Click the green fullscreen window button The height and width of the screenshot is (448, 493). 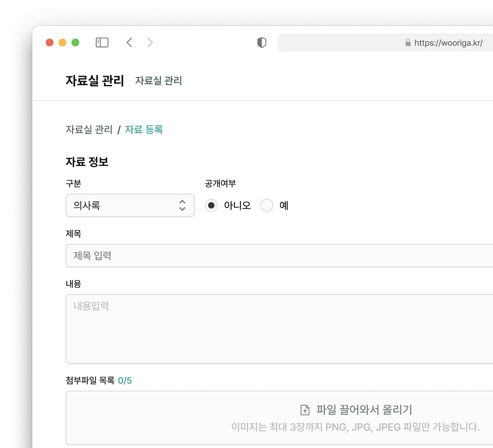[75, 42]
